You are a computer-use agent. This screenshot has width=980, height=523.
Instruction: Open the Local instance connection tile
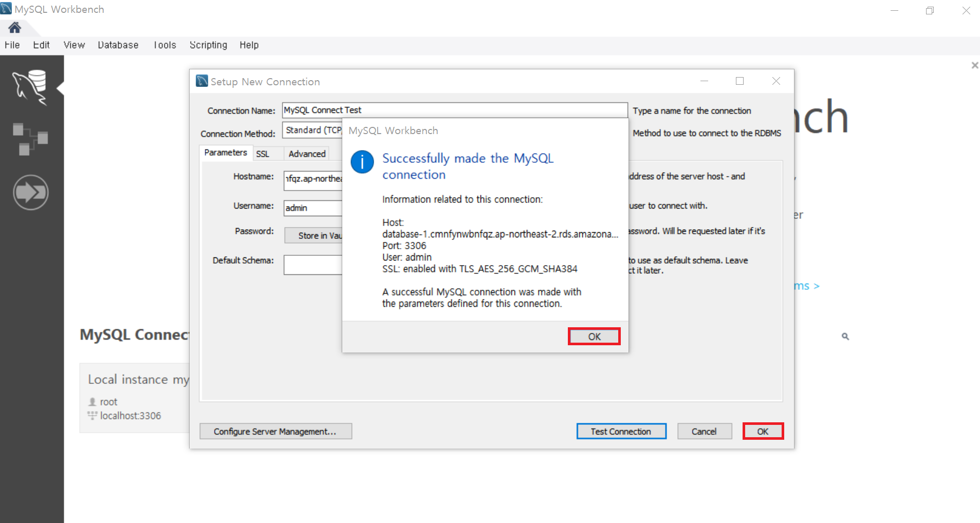click(135, 398)
